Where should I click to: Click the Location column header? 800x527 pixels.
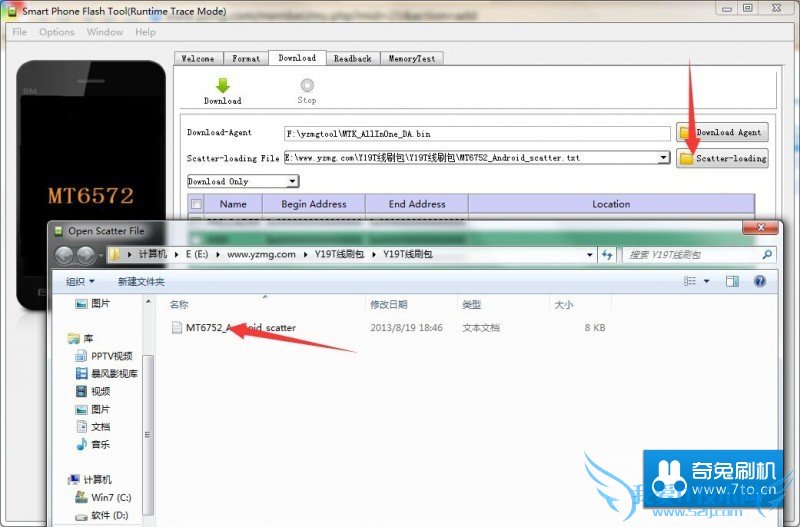pyautogui.click(x=611, y=204)
